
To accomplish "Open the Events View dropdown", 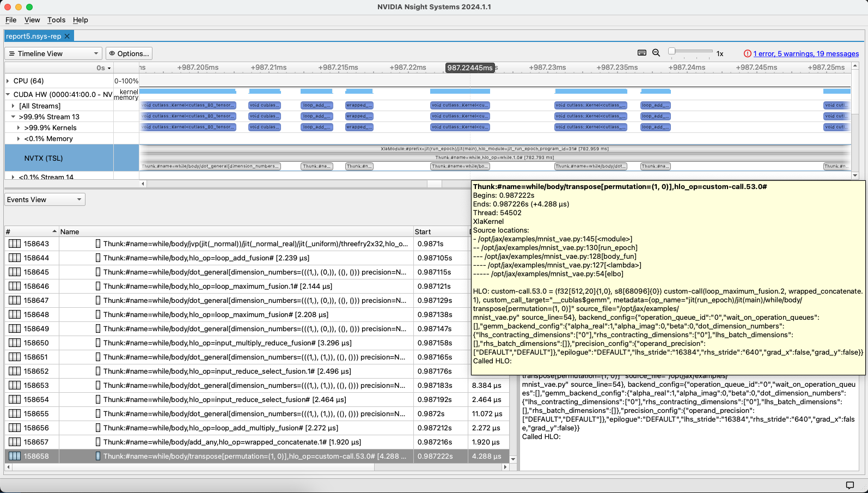I will coord(45,199).
